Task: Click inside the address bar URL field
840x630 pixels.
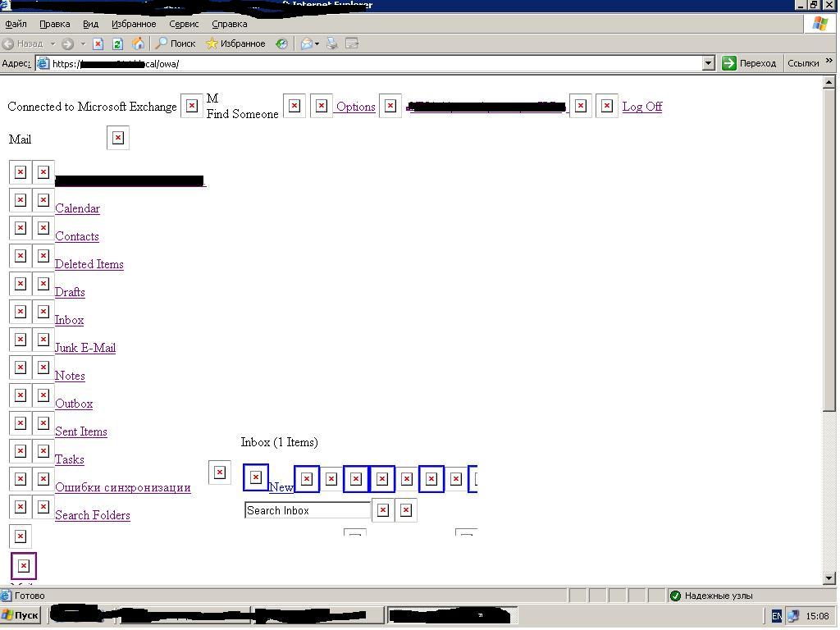Action: point(370,64)
